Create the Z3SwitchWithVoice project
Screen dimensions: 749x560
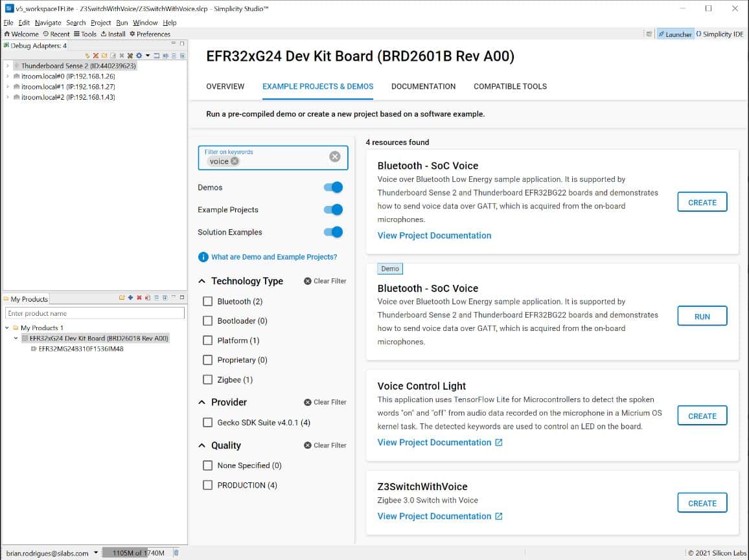(x=702, y=503)
